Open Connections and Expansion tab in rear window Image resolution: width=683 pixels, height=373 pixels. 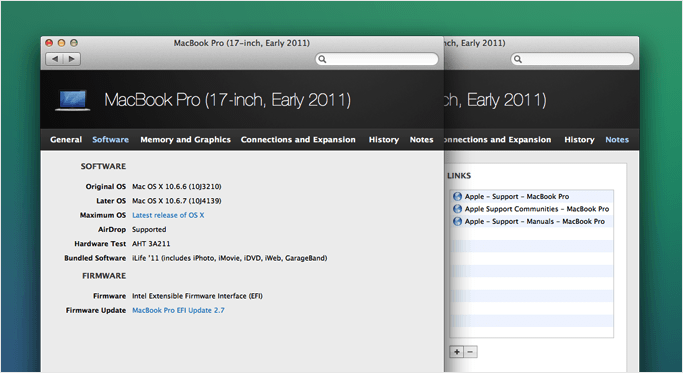tap(497, 139)
